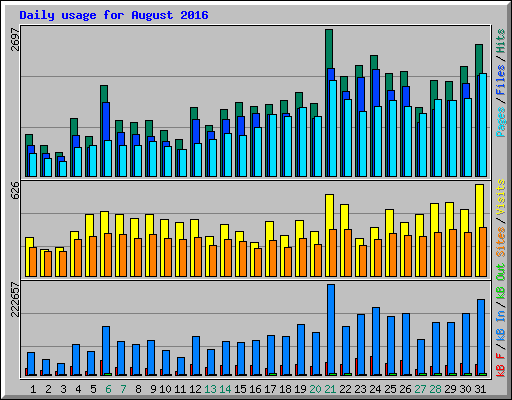Click day 8 on the x-axis
The height and width of the screenshot is (400, 512).
138,389
